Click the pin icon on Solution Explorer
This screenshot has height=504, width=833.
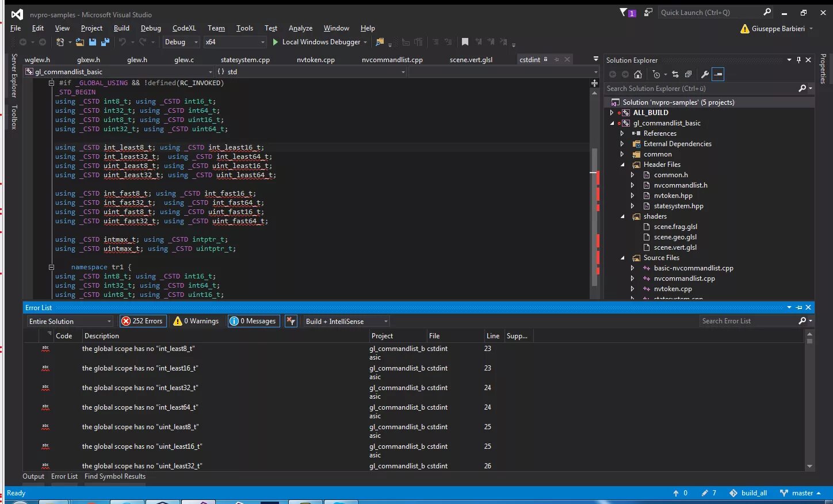[798, 60]
